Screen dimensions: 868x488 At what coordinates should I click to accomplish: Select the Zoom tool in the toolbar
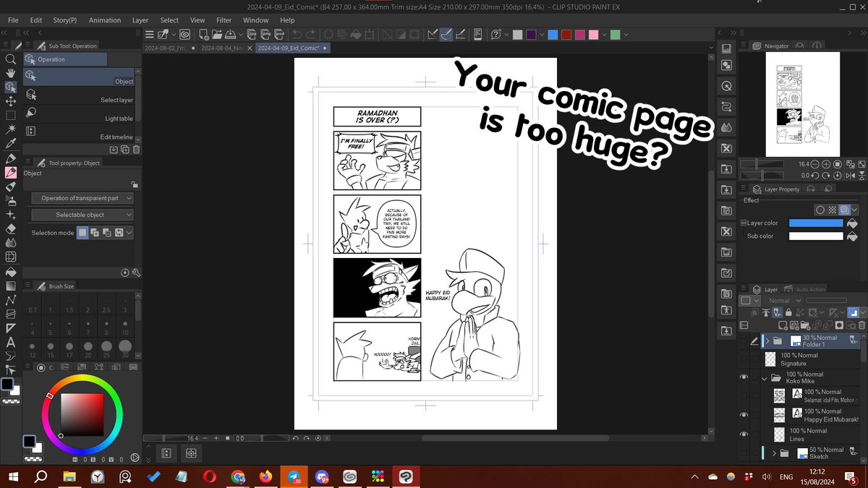(9, 60)
